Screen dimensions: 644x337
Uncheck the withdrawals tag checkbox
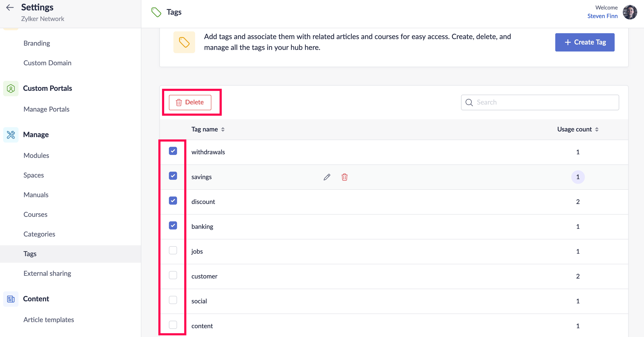173,151
